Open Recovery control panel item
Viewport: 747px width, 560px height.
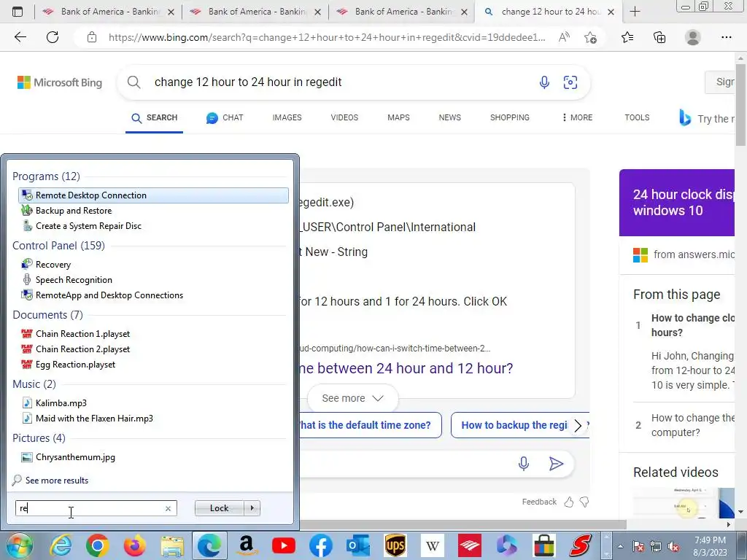click(53, 264)
